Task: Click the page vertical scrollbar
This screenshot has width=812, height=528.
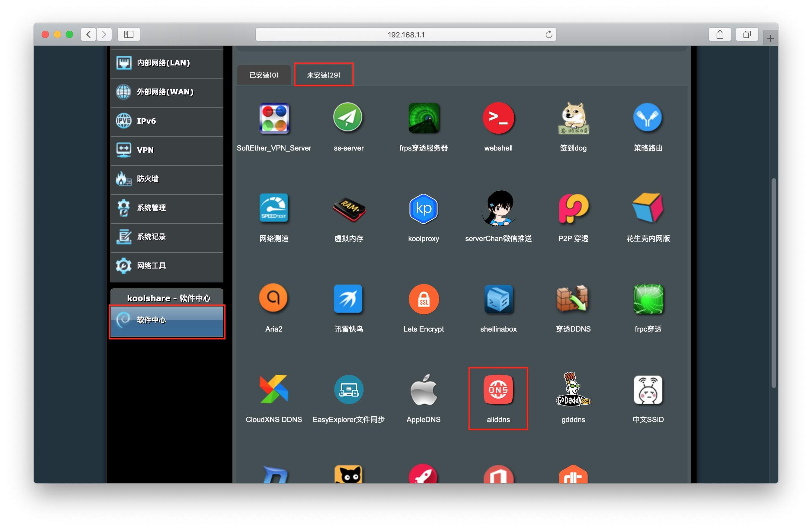Action: pos(773,282)
